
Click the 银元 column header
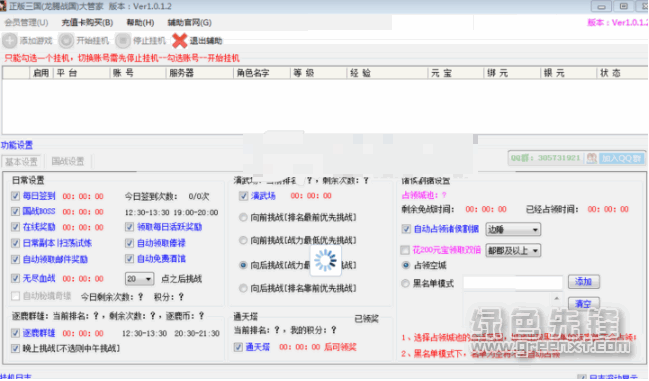tap(568, 73)
